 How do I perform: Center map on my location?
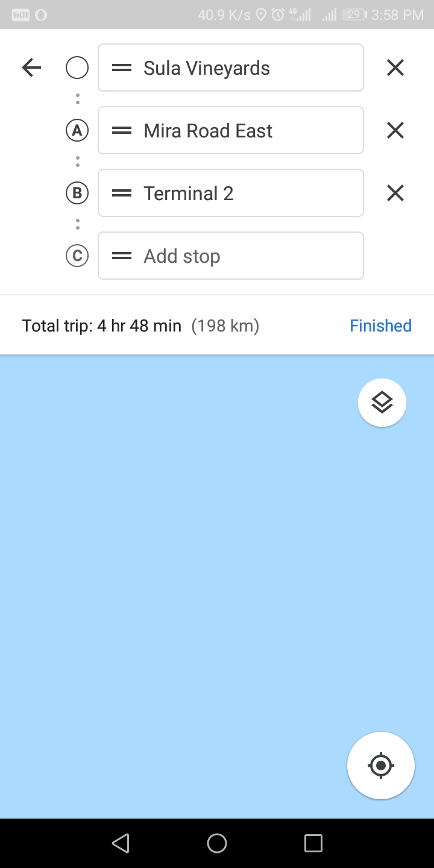(381, 766)
